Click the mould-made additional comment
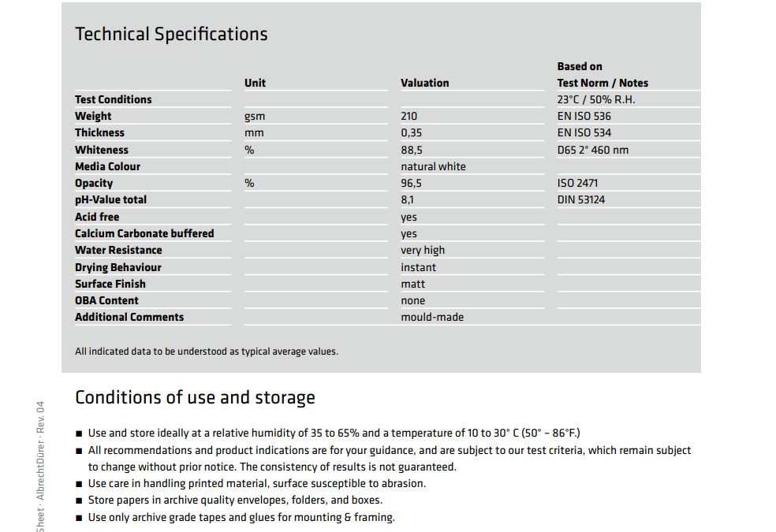The height and width of the screenshot is (532, 776). point(432,318)
